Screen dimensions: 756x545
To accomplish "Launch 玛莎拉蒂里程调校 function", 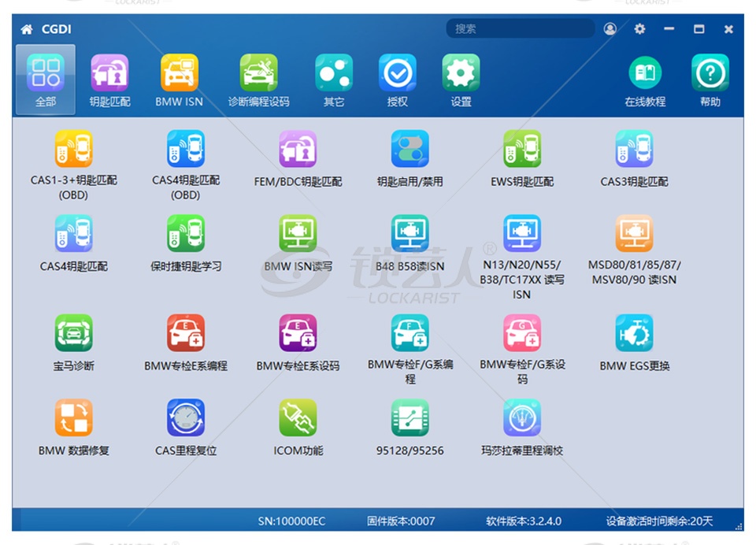I will pos(522,417).
